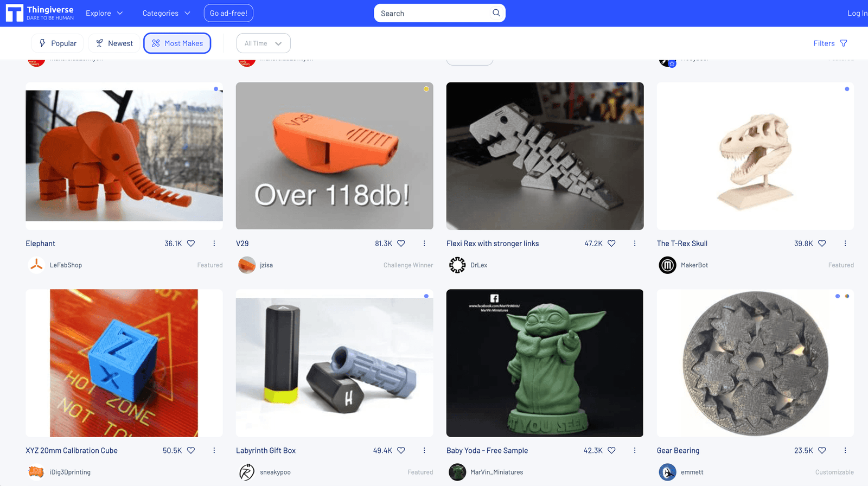
Task: Like the Elephant model with heart icon
Action: pyautogui.click(x=191, y=244)
